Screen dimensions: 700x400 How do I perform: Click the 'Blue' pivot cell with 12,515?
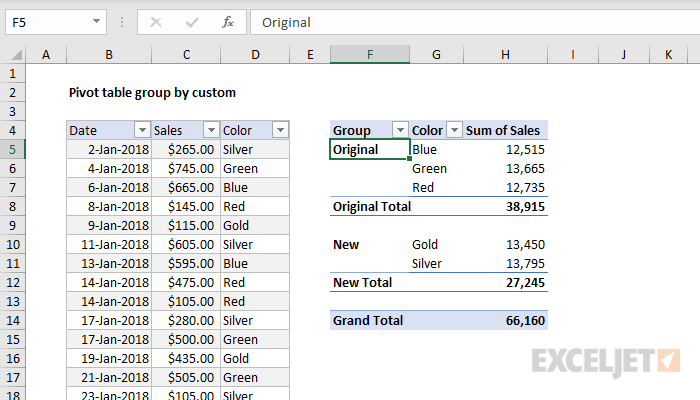click(x=436, y=149)
